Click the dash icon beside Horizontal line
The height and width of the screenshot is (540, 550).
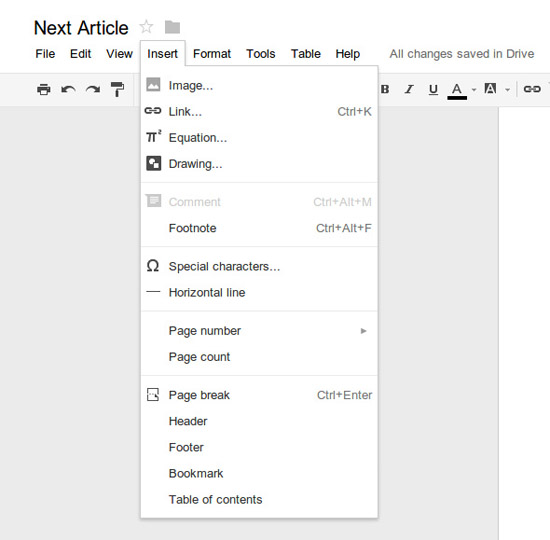153,292
